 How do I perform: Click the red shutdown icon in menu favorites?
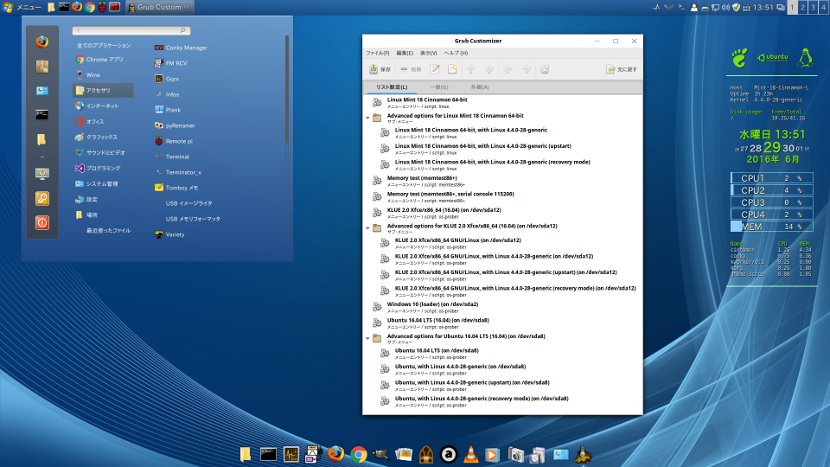click(42, 222)
